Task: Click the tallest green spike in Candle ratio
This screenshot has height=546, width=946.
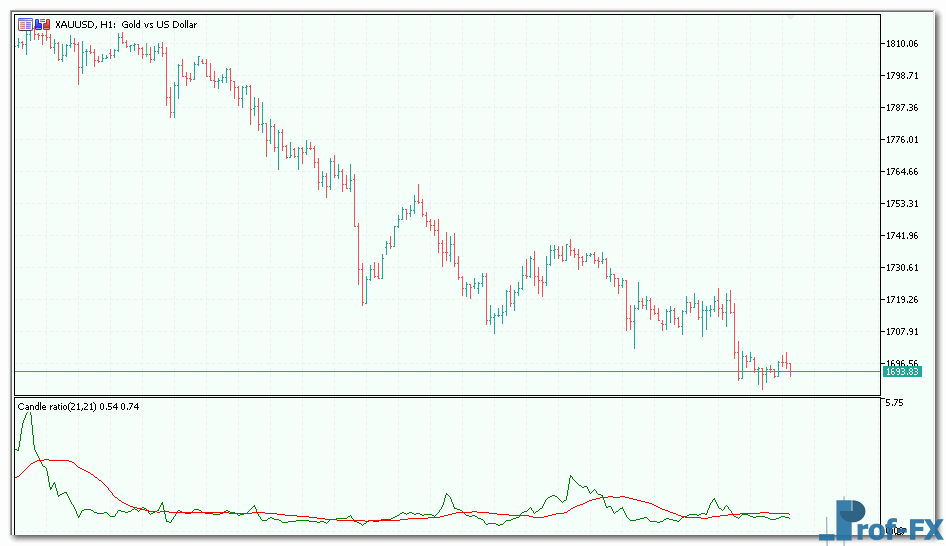Action: pyautogui.click(x=28, y=414)
